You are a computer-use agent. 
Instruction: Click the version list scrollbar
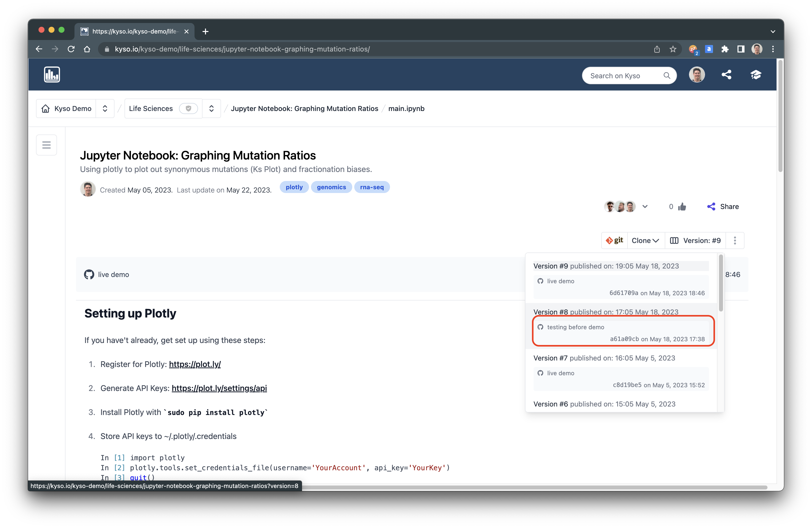tap(720, 283)
